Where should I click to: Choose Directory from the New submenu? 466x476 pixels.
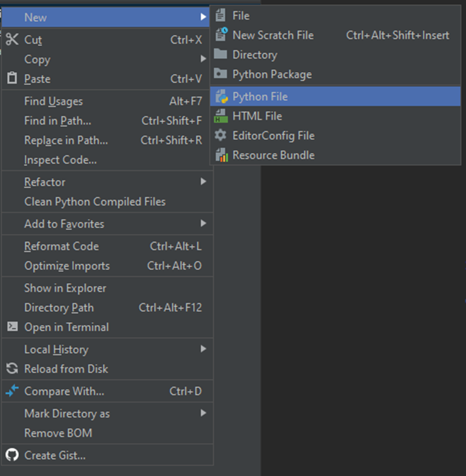pyautogui.click(x=255, y=55)
